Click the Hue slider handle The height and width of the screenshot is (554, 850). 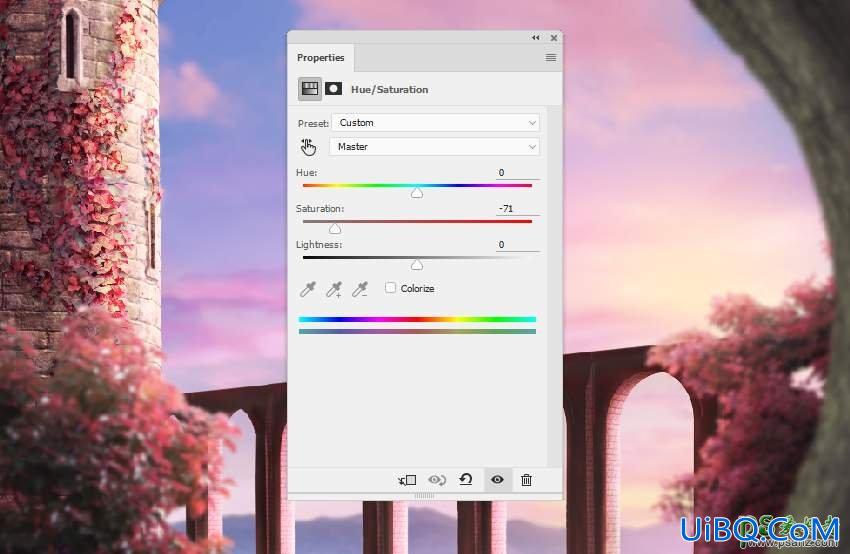tap(416, 192)
